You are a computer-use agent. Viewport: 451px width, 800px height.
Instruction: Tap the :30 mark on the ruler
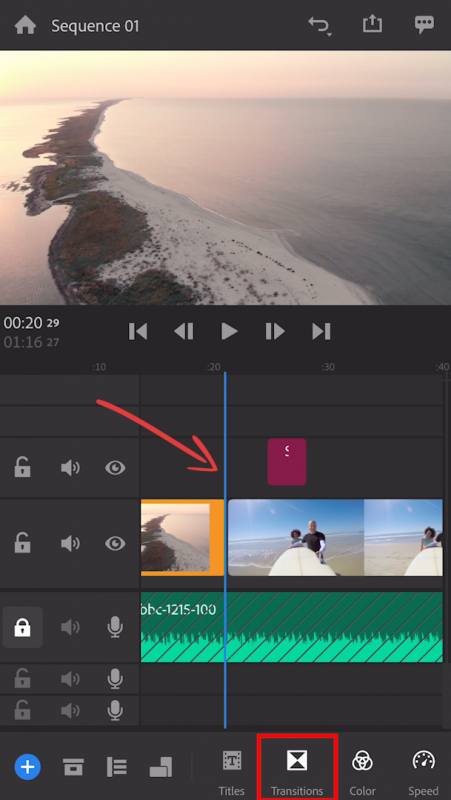pos(328,367)
